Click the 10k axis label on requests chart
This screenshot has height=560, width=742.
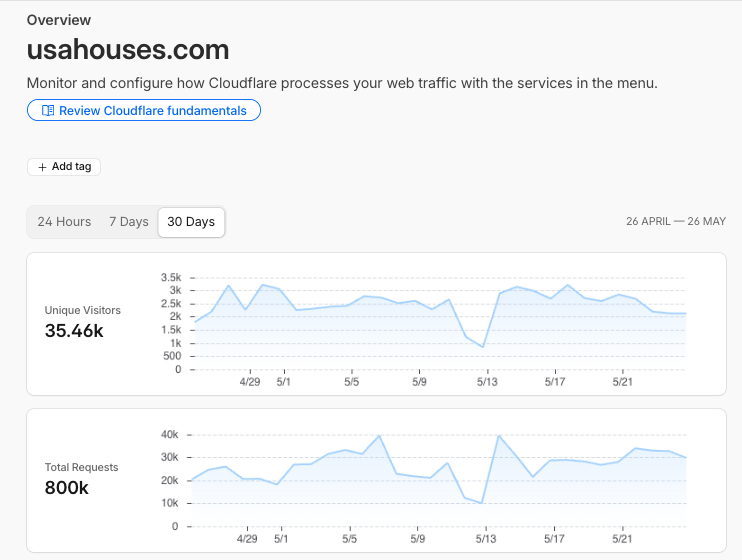click(x=169, y=503)
